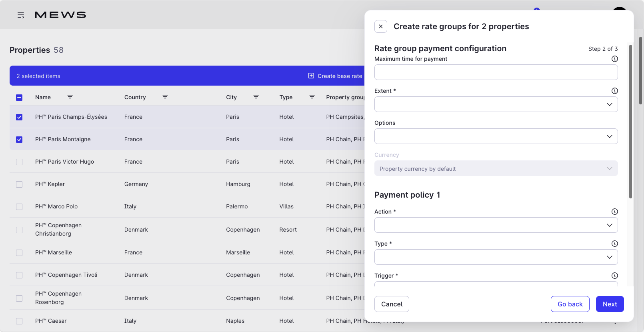Open the hamburger navigation menu icon
Viewport: 644px width, 332px height.
coord(21,15)
